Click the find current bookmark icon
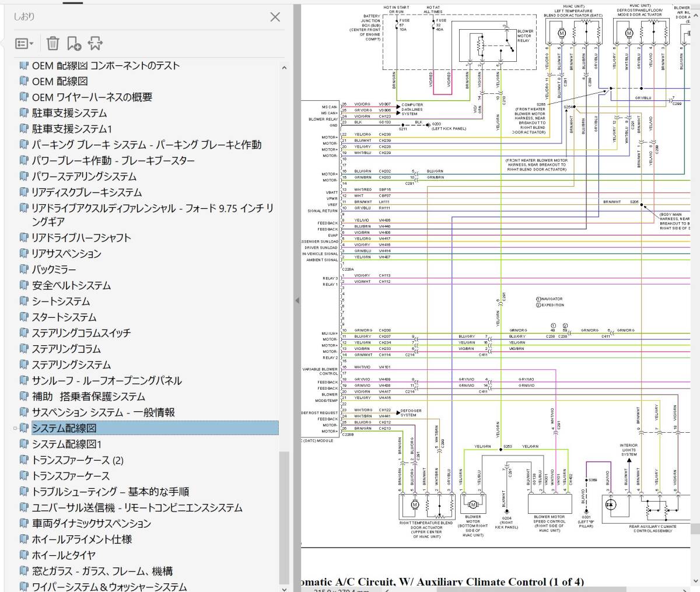The image size is (700, 592). tap(95, 43)
